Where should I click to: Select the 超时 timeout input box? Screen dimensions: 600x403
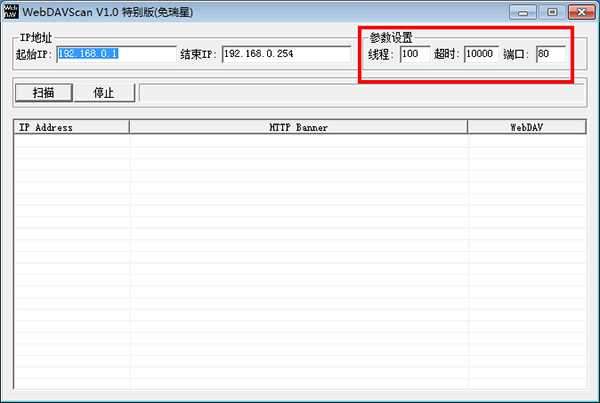(x=480, y=54)
